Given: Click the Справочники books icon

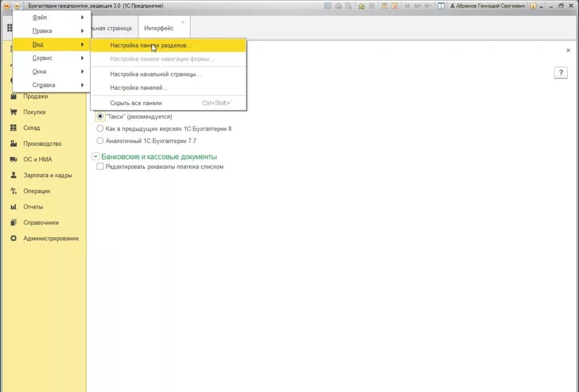Looking at the screenshot, I should pyautogui.click(x=14, y=223).
